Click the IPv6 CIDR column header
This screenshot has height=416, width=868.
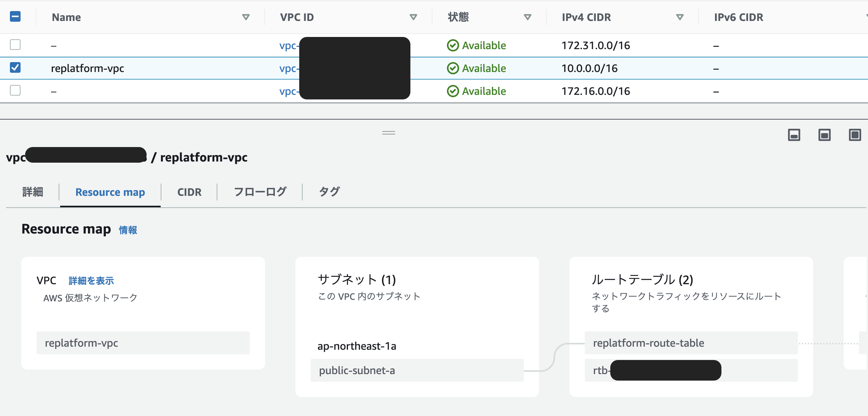[739, 17]
